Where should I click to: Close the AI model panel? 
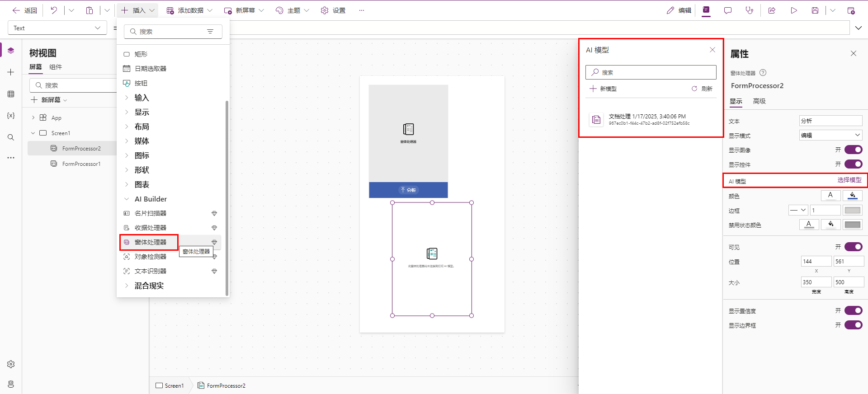(x=712, y=50)
